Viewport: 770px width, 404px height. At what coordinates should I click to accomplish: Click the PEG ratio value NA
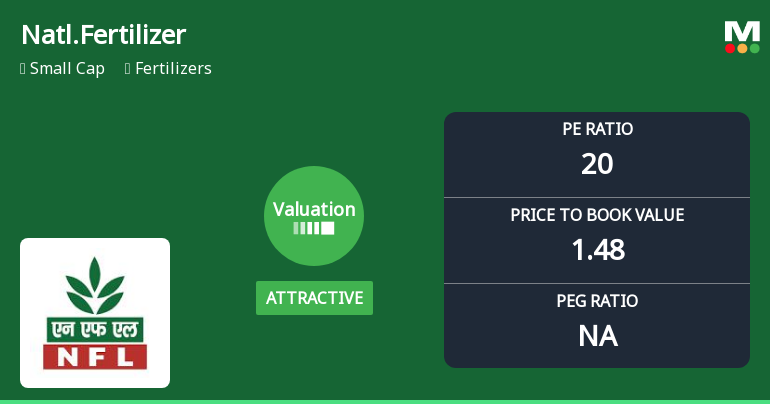[597, 336]
